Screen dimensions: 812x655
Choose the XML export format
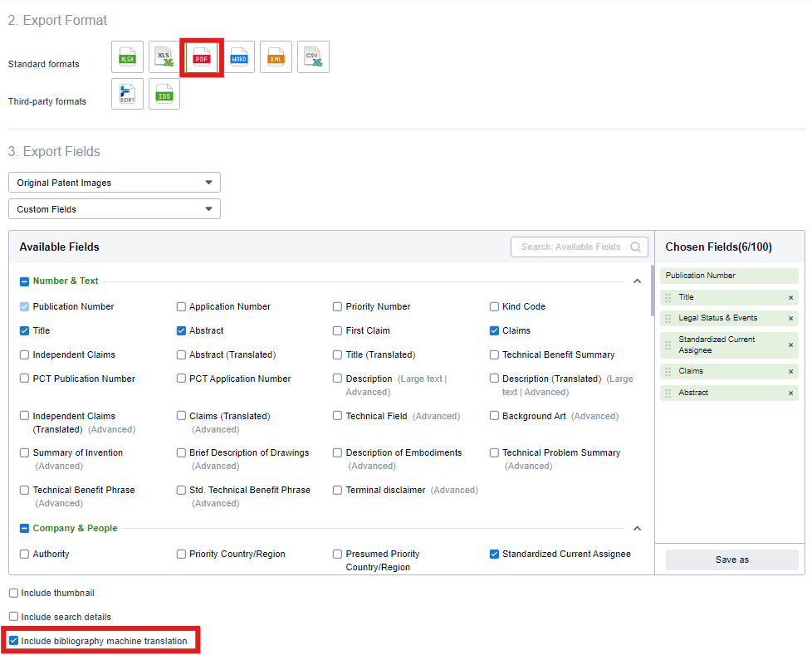click(276, 56)
